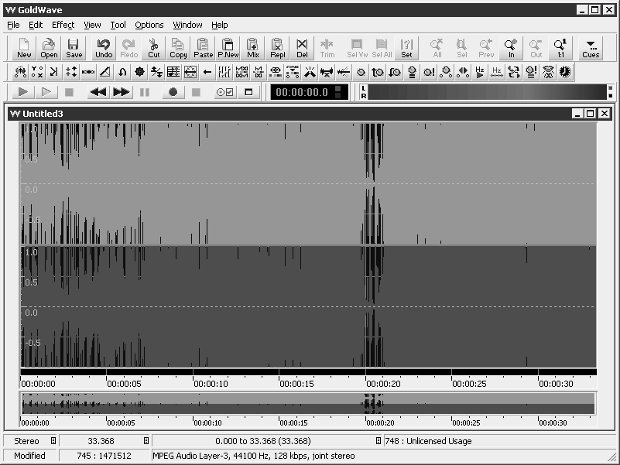Click the Rewind playback button
Screen dimensions: 620x465
98,92
